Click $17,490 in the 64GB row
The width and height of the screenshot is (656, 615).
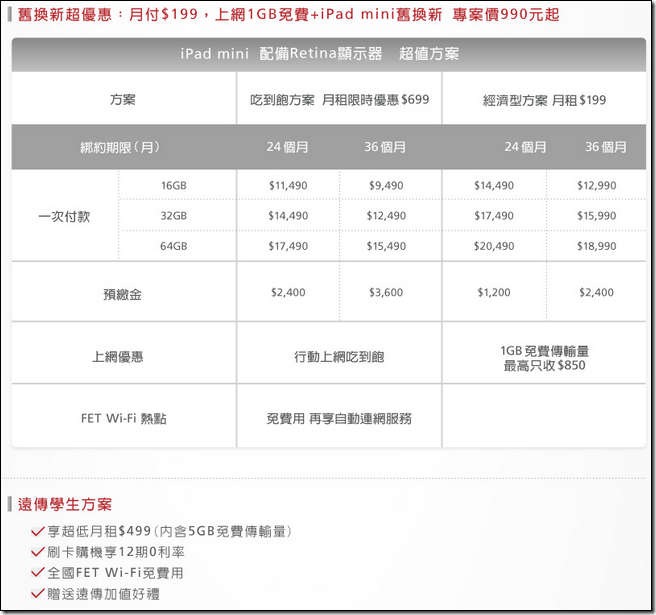[288, 246]
